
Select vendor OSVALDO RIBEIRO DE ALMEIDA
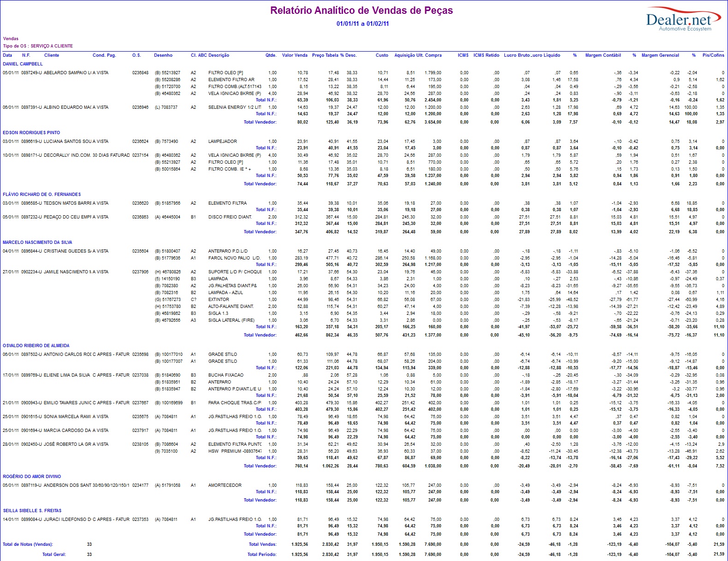36,346
